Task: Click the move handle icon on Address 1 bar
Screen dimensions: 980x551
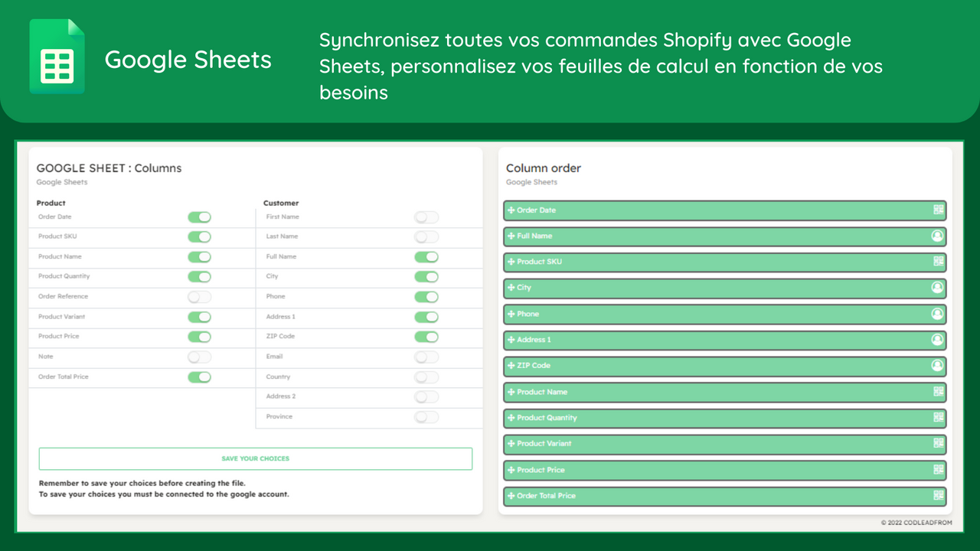Action: tap(511, 340)
